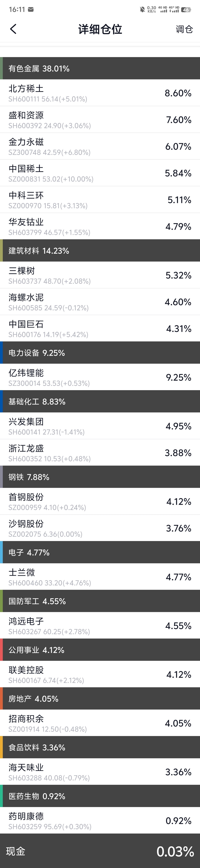
Task: Open 北方稀土 SH600111 stock row
Action: pyautogui.click(x=100, y=93)
